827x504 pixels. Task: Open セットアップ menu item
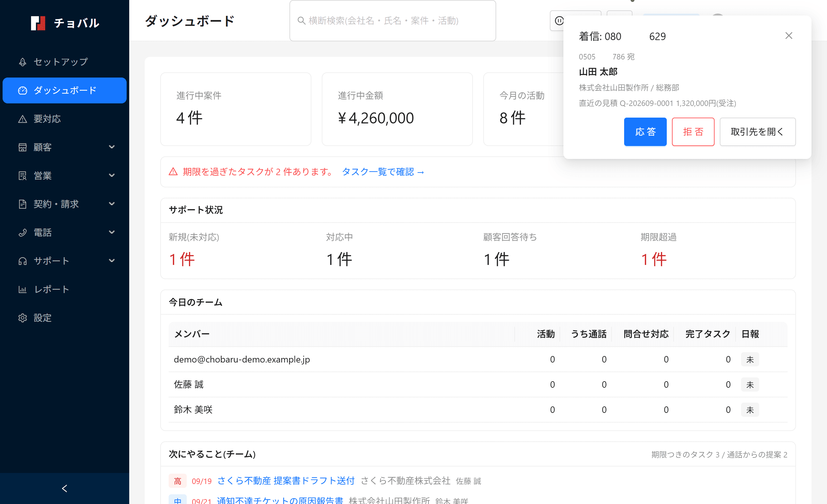64,62
